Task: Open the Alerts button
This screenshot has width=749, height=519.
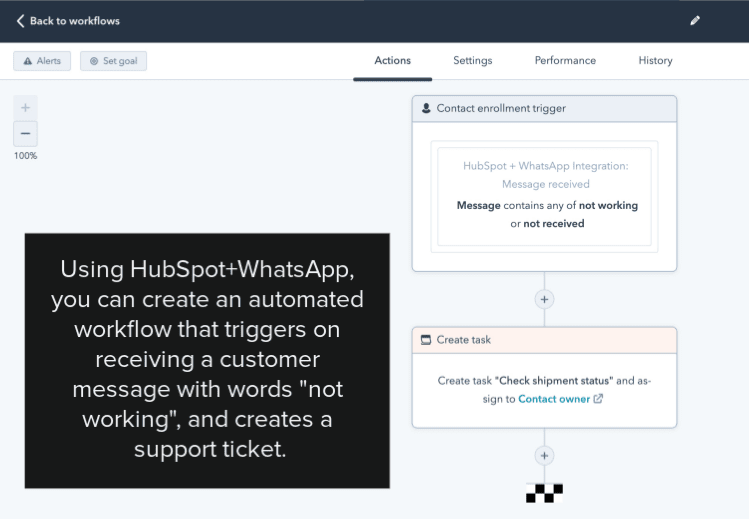Action: 42,61
